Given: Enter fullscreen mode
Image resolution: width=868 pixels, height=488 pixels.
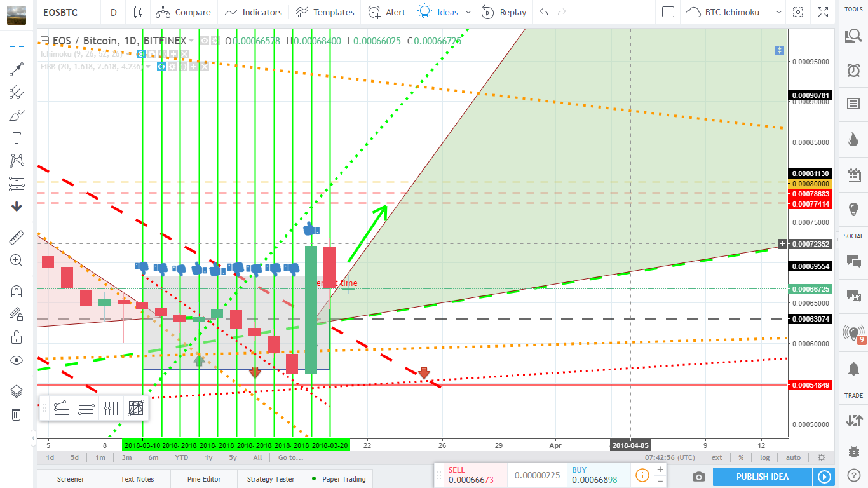Looking at the screenshot, I should [823, 12].
